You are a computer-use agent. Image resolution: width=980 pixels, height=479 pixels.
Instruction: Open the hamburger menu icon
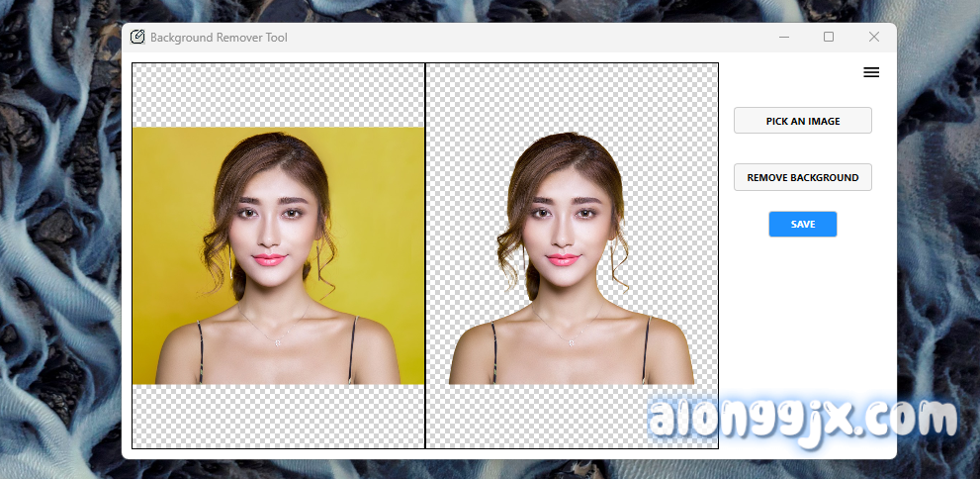point(871,72)
